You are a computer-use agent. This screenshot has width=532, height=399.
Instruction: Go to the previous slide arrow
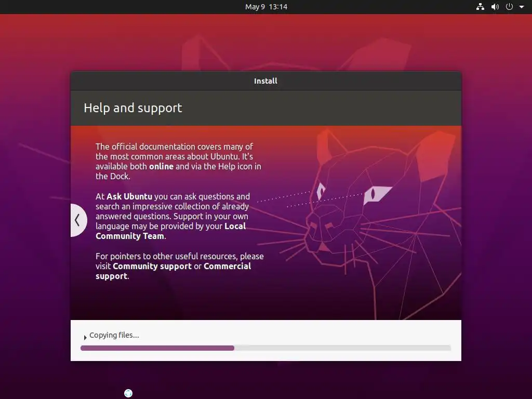point(78,220)
